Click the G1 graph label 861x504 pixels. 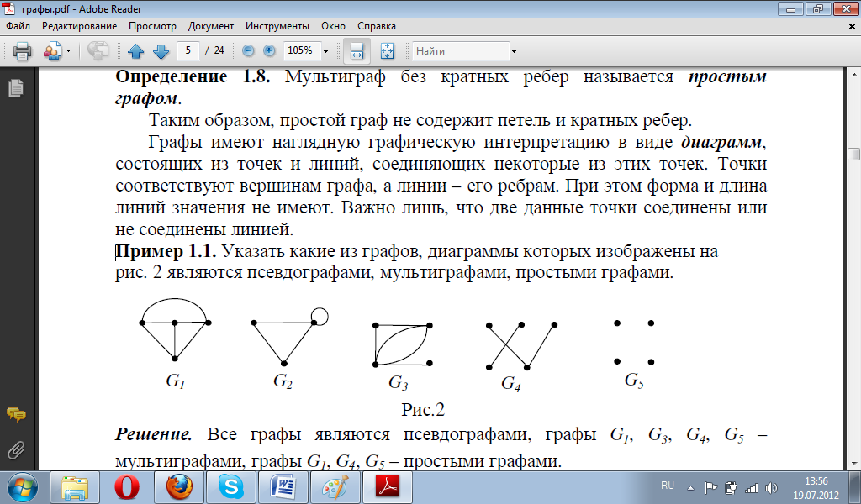tap(176, 380)
